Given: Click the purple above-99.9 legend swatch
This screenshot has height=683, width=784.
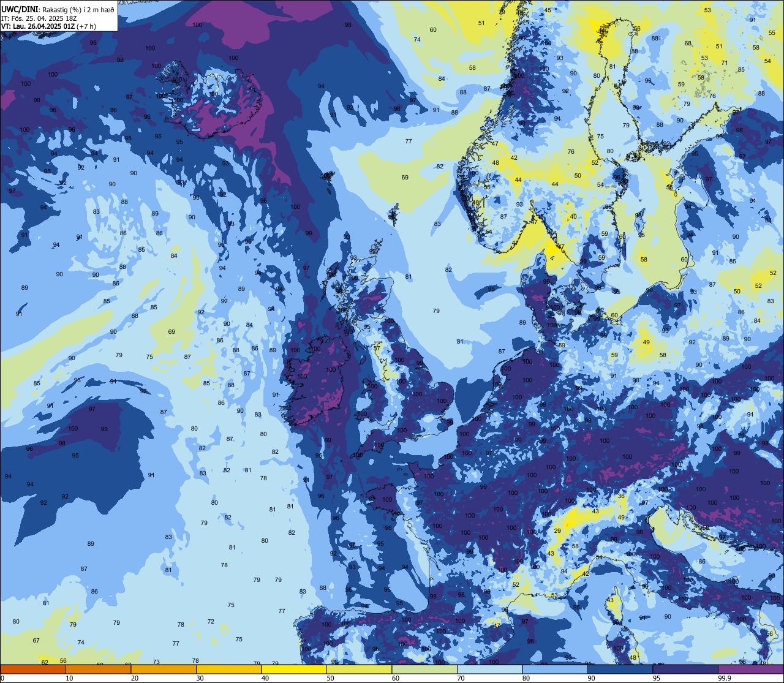Looking at the screenshot, I should pyautogui.click(x=750, y=669).
